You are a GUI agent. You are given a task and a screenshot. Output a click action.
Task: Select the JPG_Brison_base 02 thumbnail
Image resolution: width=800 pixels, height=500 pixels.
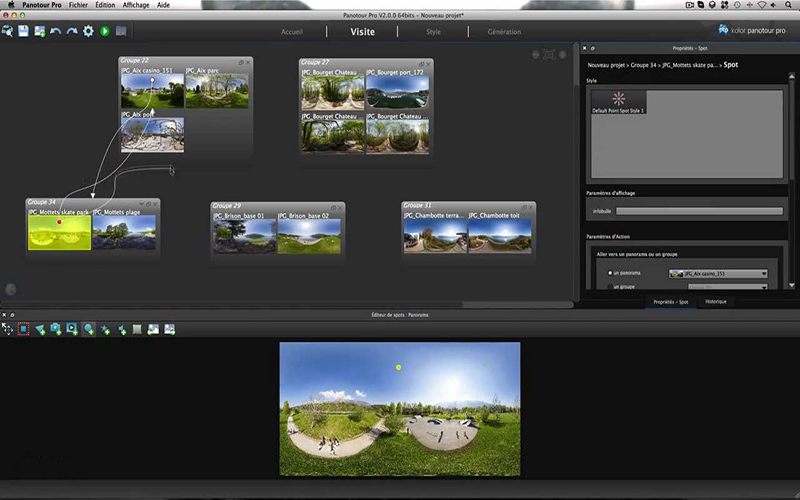pyautogui.click(x=309, y=236)
